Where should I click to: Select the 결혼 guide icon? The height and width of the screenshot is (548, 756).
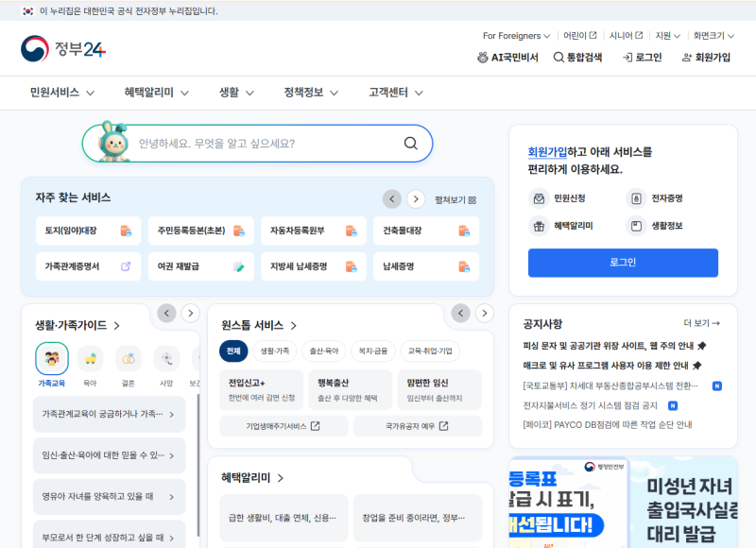[129, 359]
